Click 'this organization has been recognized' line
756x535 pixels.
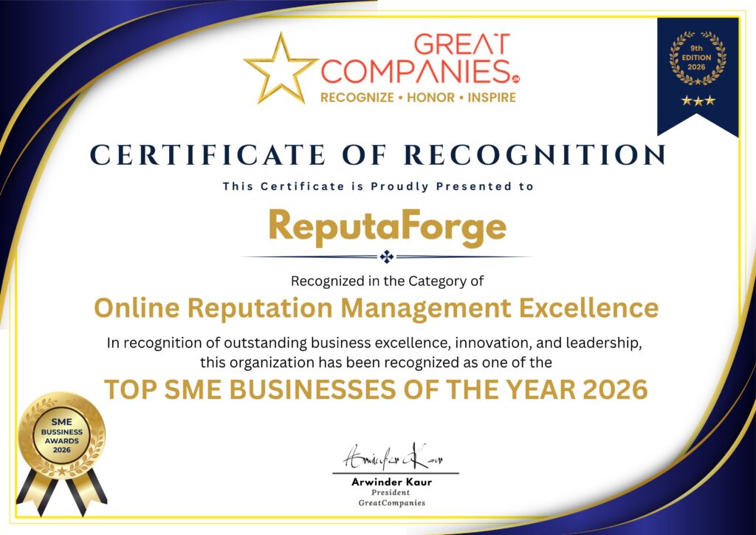376,362
